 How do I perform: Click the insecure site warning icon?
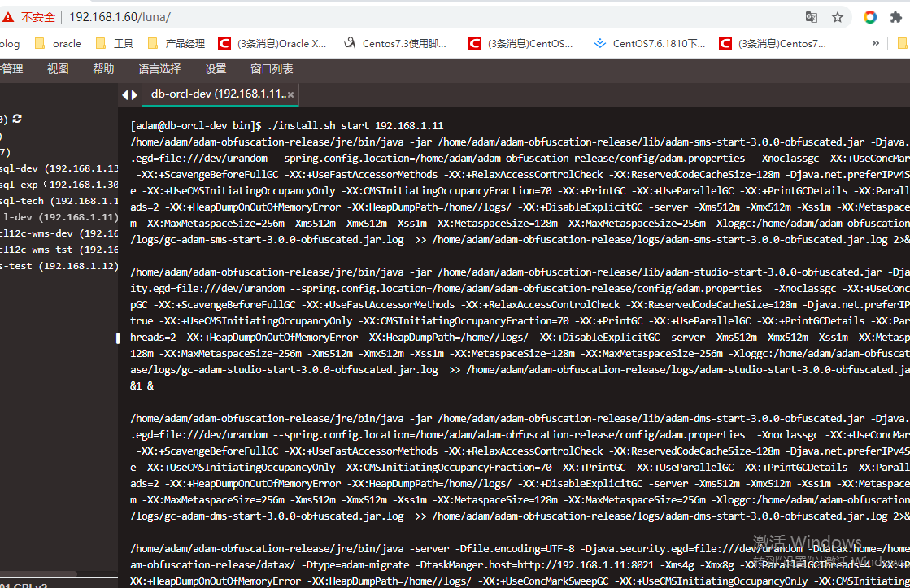point(7,17)
